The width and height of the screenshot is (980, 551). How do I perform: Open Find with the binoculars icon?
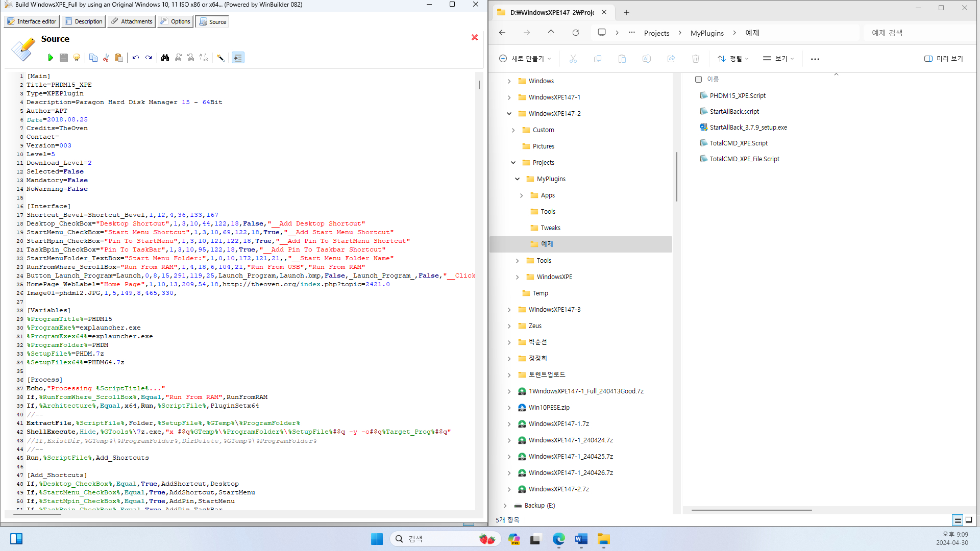click(165, 58)
